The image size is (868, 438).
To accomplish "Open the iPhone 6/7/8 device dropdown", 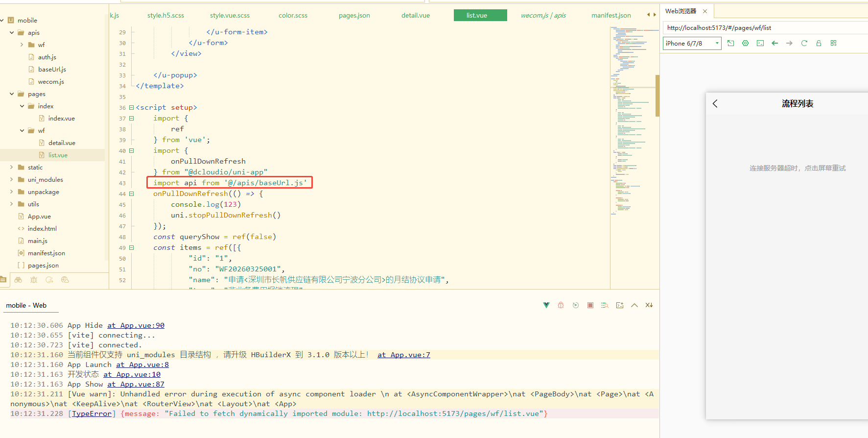I will 692,43.
